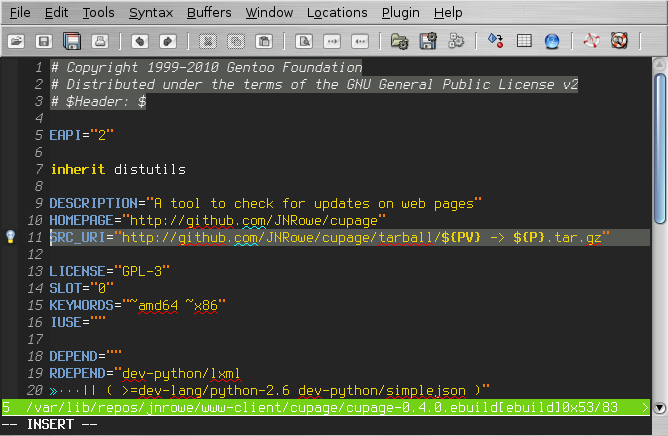Click the '-- INSERT --' mode indicator
The width and height of the screenshot is (668, 436).
(49, 424)
